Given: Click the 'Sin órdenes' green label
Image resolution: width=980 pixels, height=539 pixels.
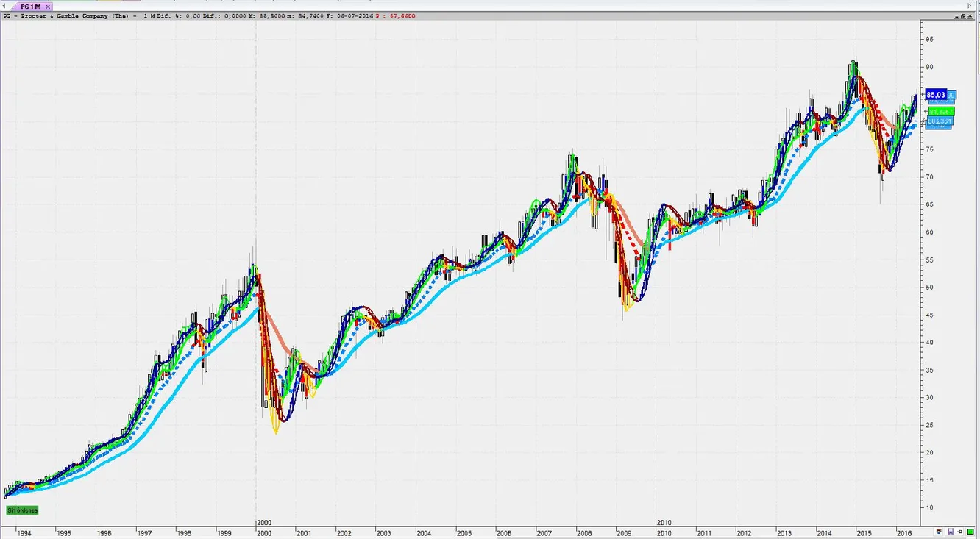Looking at the screenshot, I should click(22, 510).
